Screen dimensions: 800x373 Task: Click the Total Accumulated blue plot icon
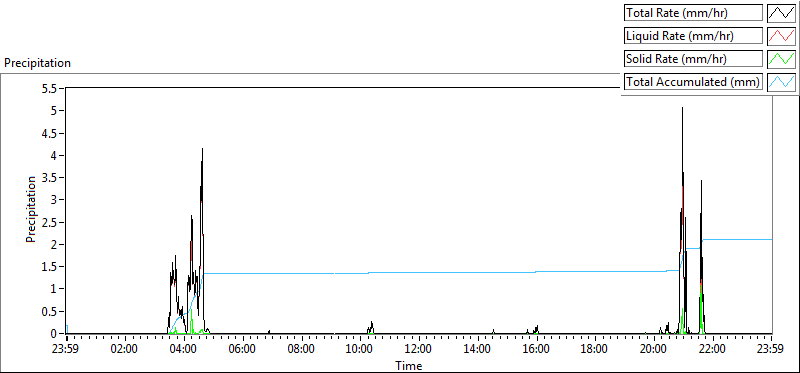click(781, 82)
